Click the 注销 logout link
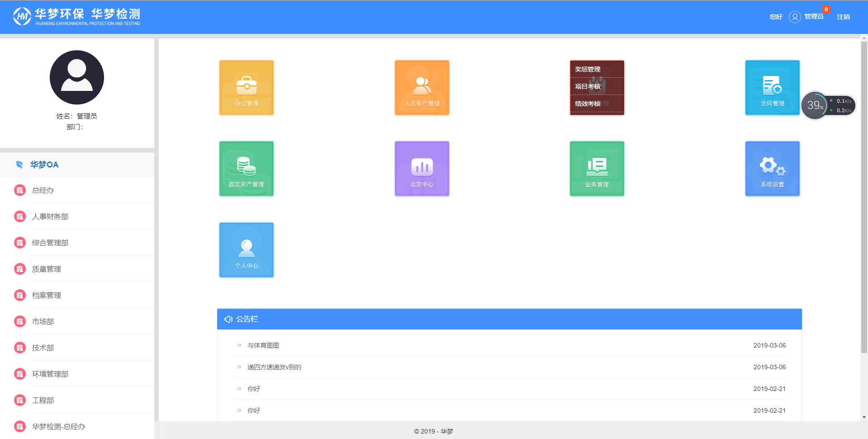The width and height of the screenshot is (868, 439). click(843, 17)
